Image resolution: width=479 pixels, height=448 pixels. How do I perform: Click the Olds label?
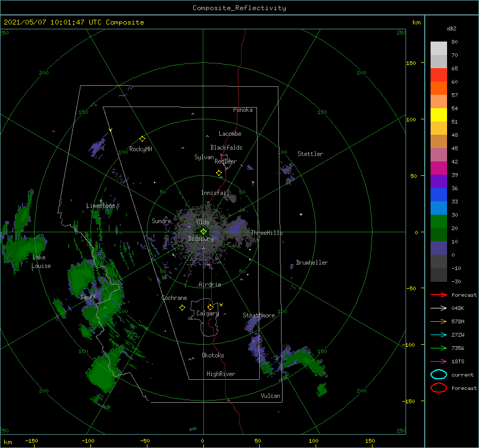203,222
